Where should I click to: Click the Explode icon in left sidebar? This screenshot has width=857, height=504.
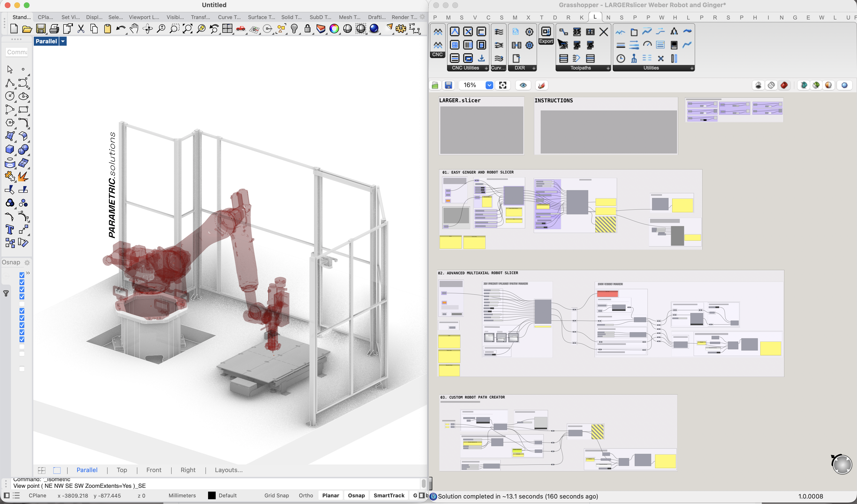pos(24,176)
